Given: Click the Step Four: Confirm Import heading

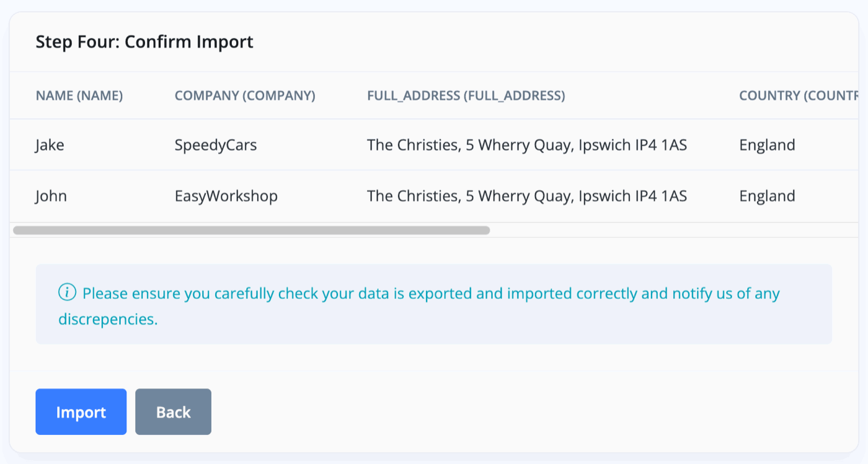Looking at the screenshot, I should (144, 42).
